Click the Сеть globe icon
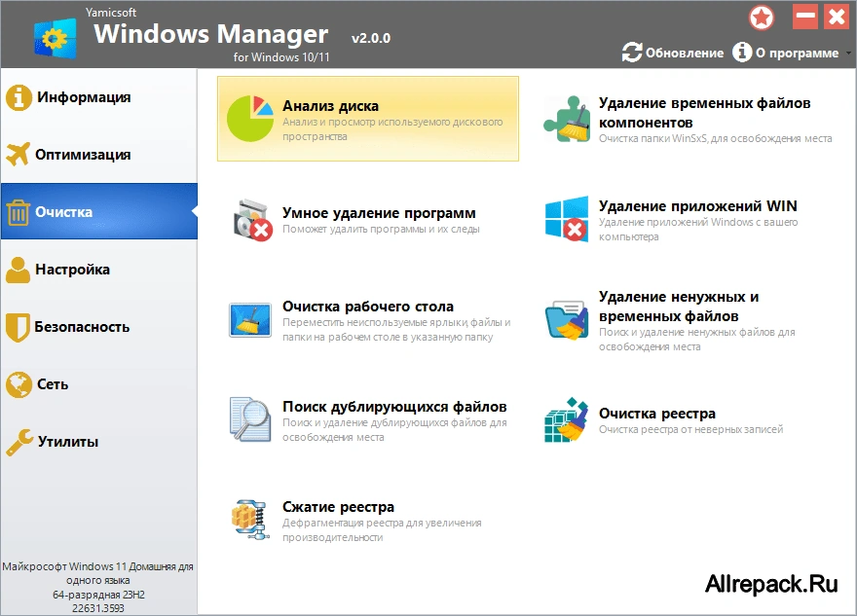The image size is (857, 616). (x=19, y=384)
